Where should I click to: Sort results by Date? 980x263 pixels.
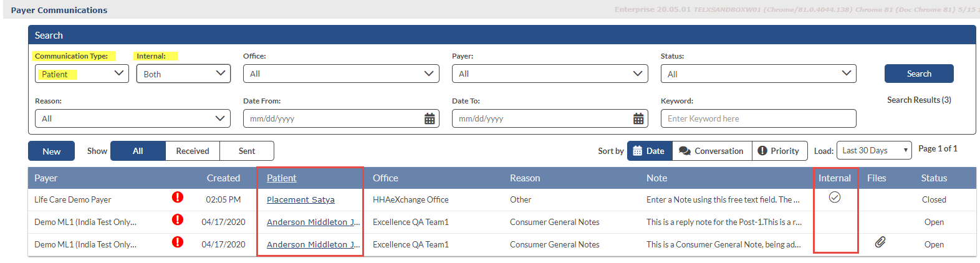coord(649,151)
